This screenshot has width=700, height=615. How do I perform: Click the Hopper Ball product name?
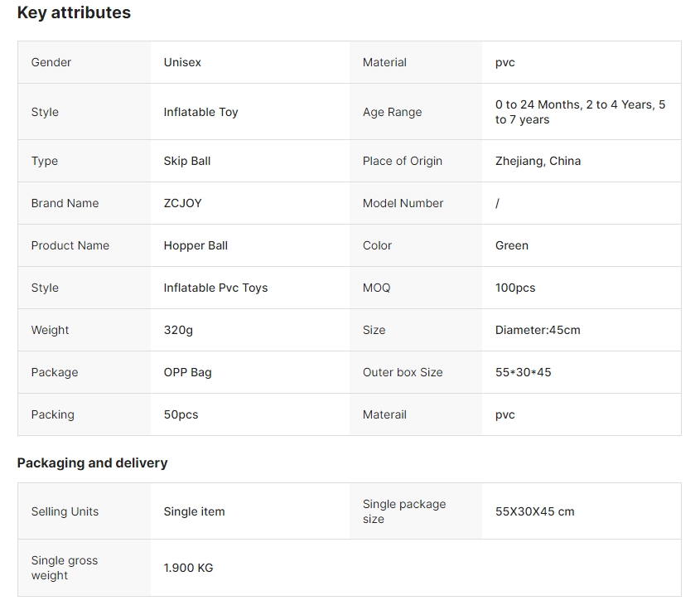[x=196, y=245]
